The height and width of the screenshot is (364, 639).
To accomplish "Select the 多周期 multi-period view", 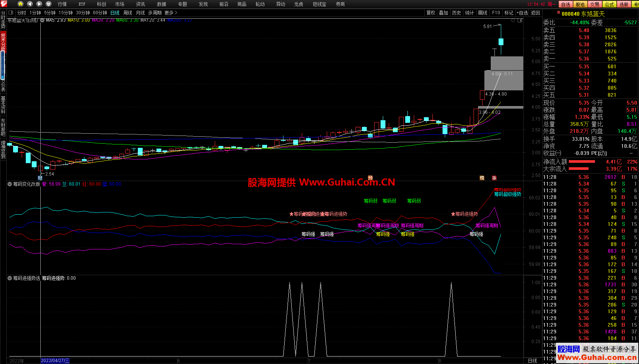I will [x=155, y=13].
